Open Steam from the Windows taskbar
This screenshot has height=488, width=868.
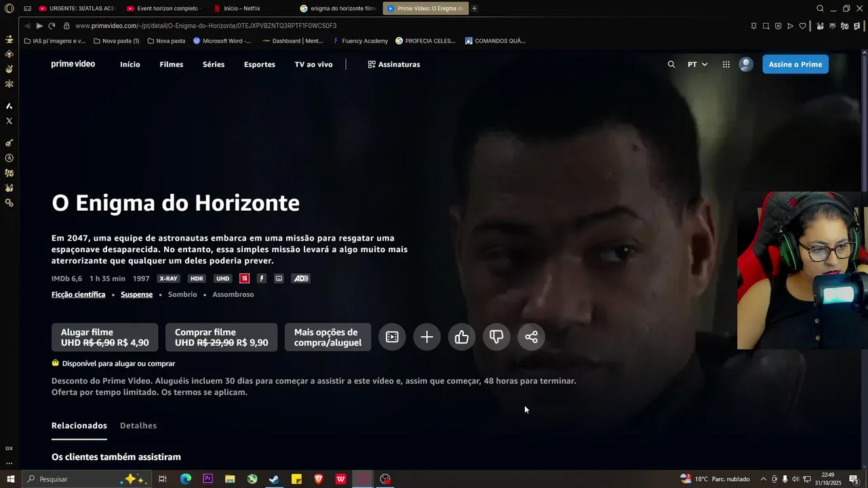(274, 479)
